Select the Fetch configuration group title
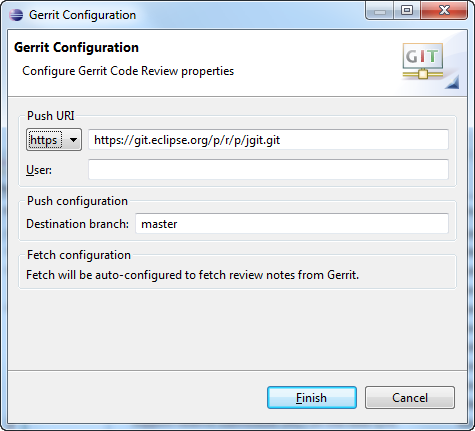The height and width of the screenshot is (431, 475). (79, 255)
